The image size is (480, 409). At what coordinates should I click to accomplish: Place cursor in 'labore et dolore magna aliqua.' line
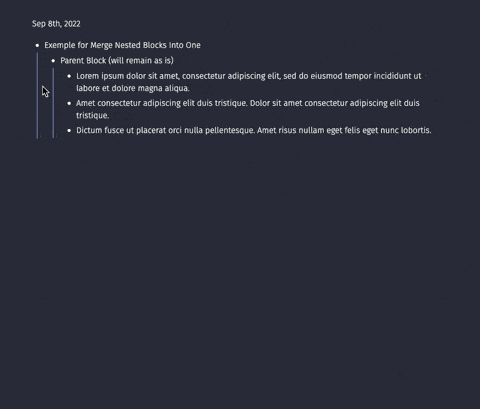coord(133,88)
